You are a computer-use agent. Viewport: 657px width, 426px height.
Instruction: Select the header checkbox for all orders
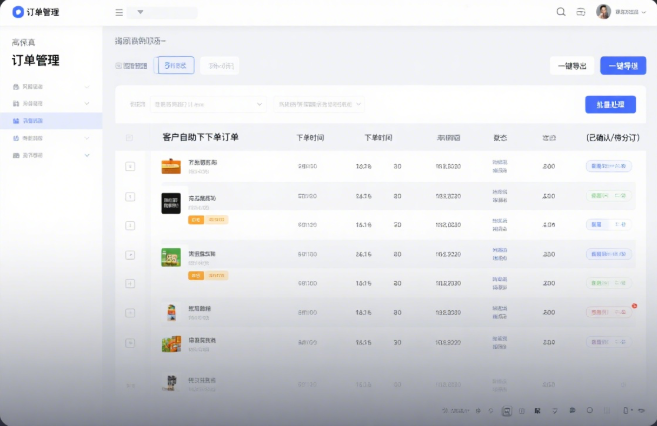click(x=129, y=138)
